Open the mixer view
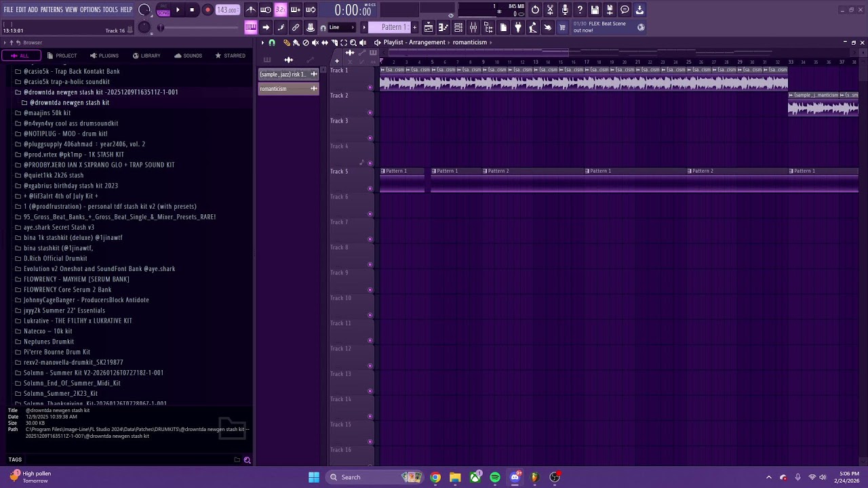 click(473, 28)
